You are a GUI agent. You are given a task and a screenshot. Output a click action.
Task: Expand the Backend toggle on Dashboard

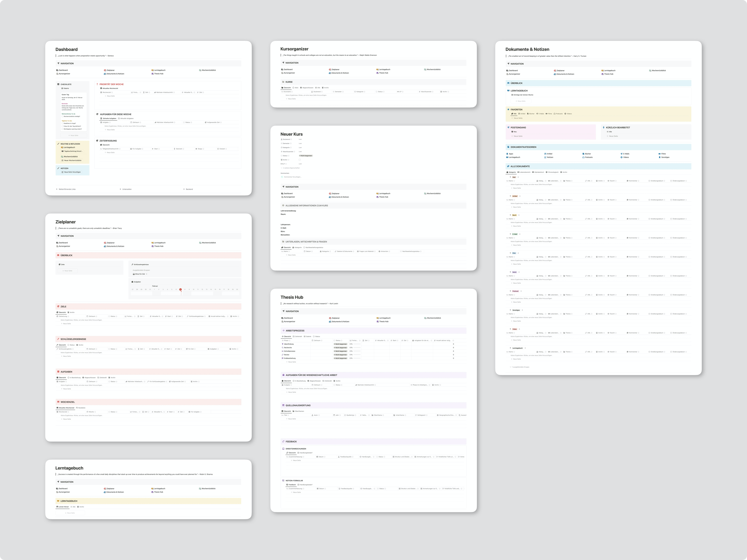click(184, 189)
